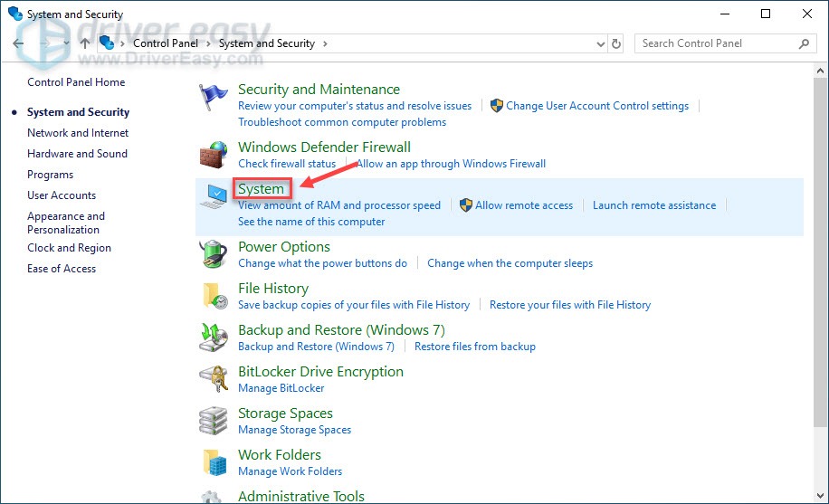Click the System computer monitor icon
The image size is (829, 504).
(214, 196)
